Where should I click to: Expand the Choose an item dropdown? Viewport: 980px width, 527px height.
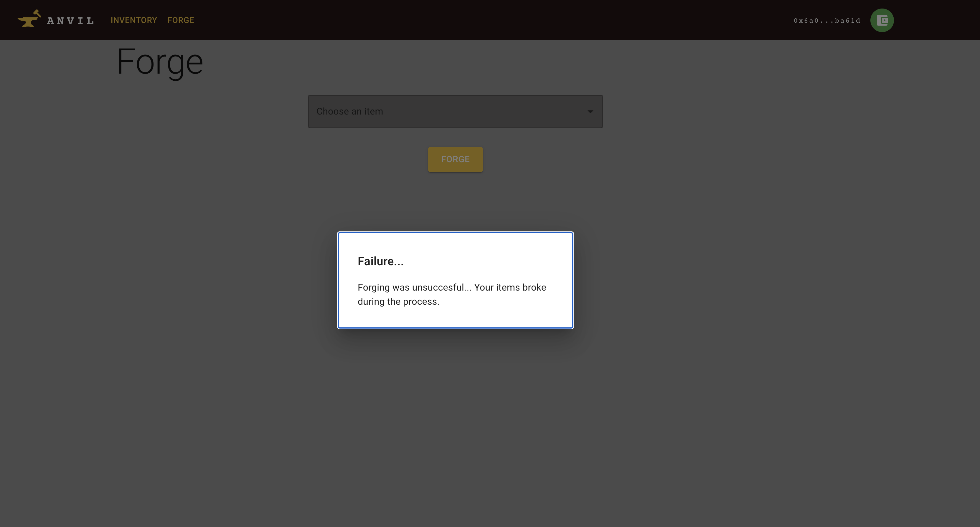click(455, 111)
